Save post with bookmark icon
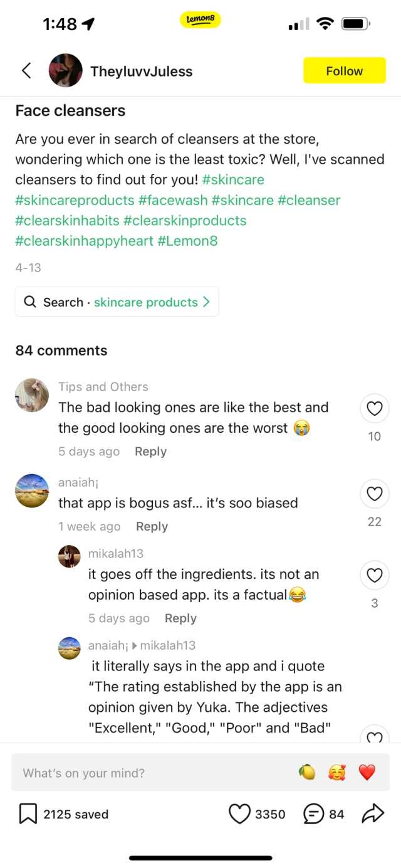Image resolution: width=401 pixels, height=868 pixels. point(28,814)
